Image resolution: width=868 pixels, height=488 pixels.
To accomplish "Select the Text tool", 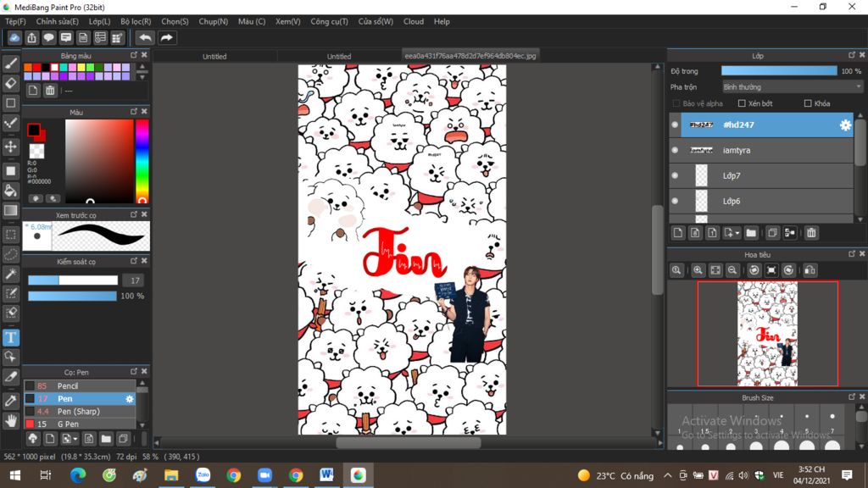I will click(10, 337).
